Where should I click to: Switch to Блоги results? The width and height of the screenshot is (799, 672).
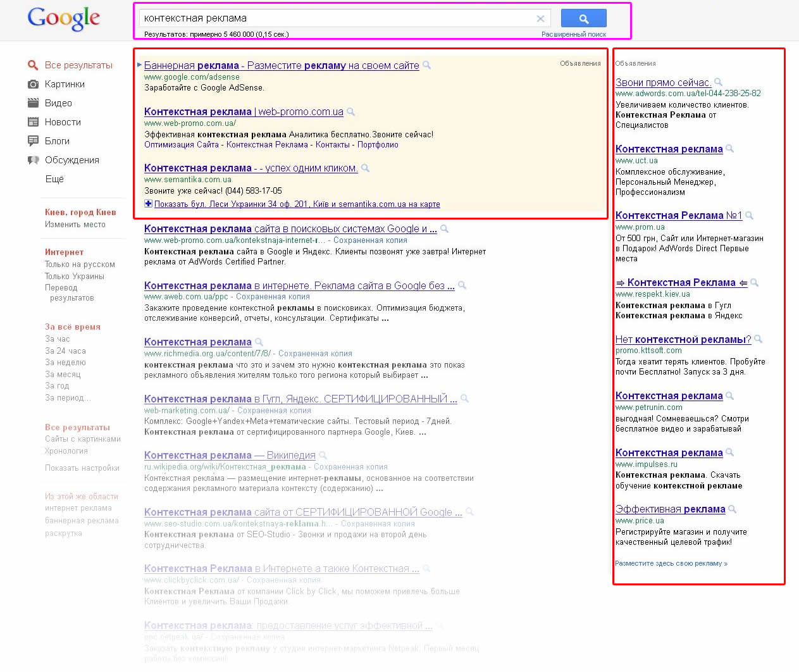(x=57, y=141)
